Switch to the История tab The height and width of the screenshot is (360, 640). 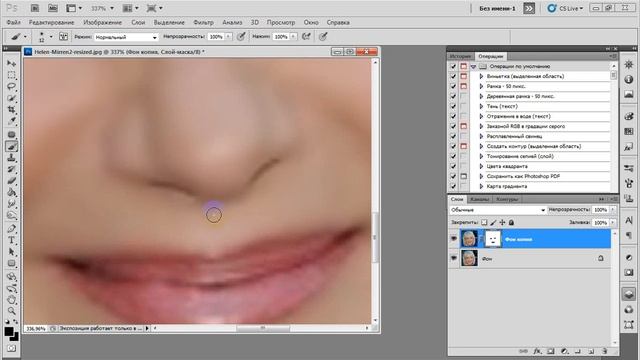[x=460, y=56]
